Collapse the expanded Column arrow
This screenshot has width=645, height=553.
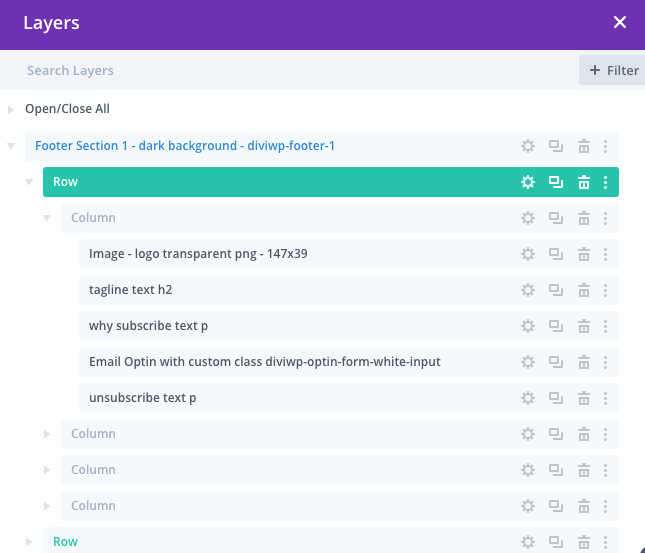(47, 218)
